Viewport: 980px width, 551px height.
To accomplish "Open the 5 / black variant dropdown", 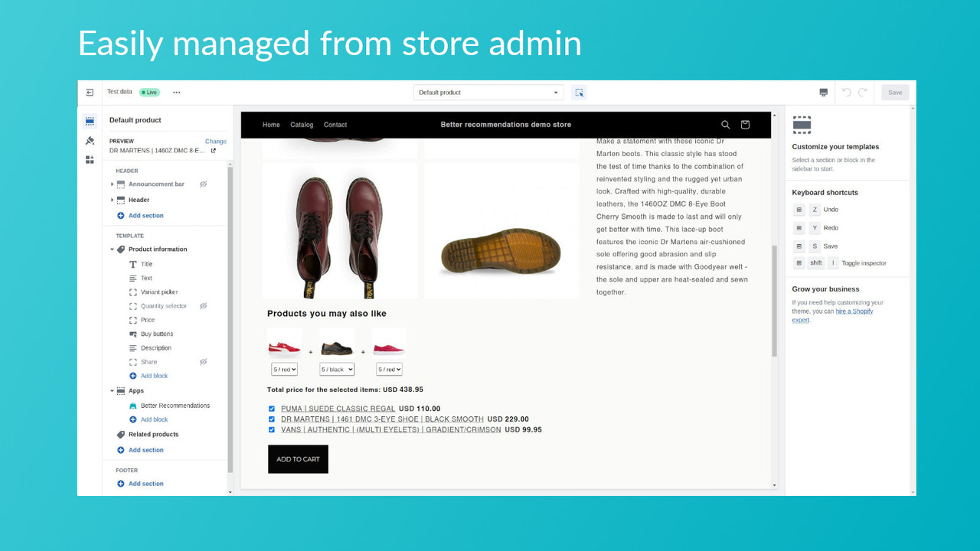I will (x=336, y=369).
